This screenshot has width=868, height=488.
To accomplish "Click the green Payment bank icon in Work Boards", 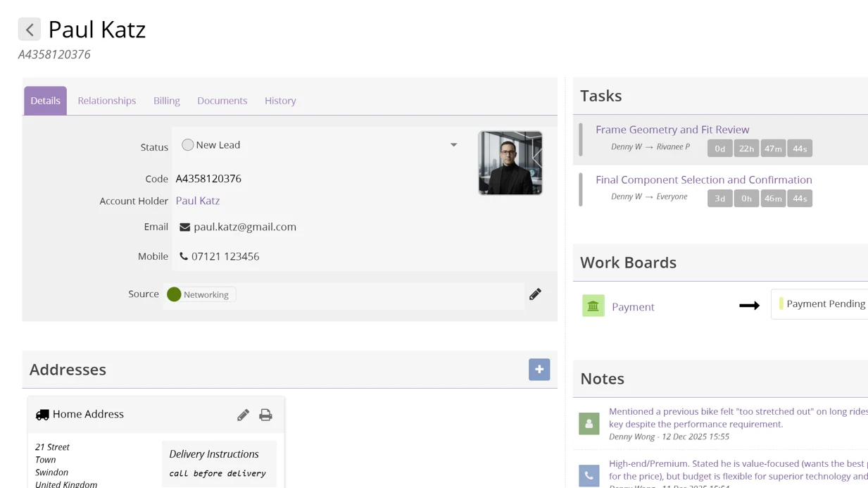I will (x=593, y=306).
